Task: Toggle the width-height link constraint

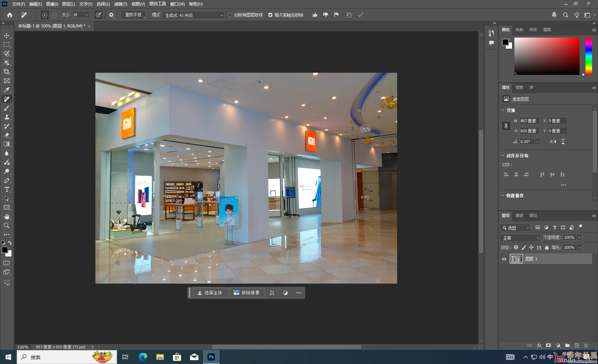Action: (506, 126)
